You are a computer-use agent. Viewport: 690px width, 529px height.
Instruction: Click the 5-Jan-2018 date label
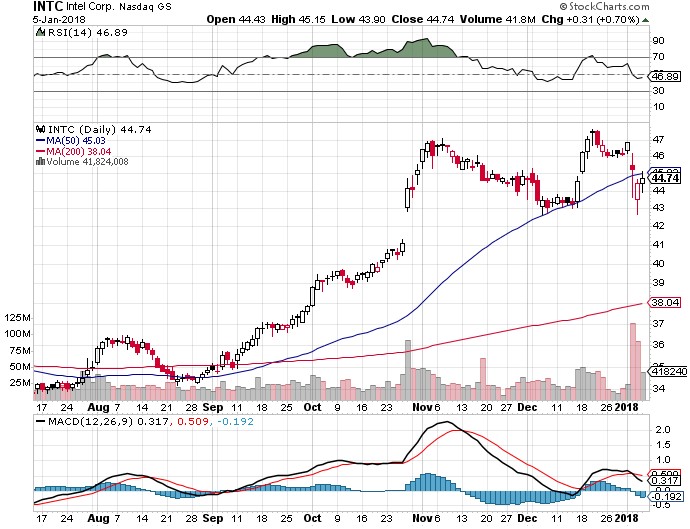pyautogui.click(x=59, y=20)
